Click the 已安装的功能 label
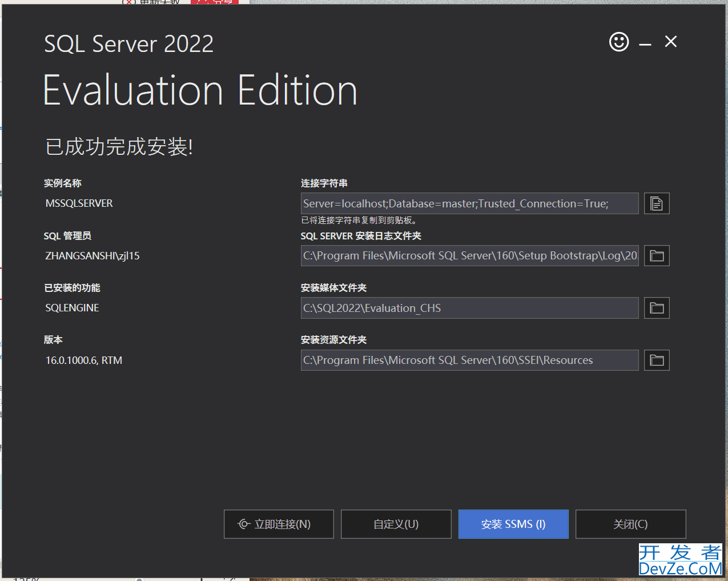Image resolution: width=728 pixels, height=581 pixels. (72, 288)
